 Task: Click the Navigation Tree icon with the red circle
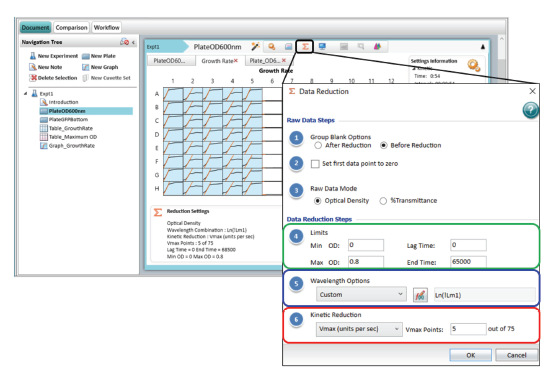pyautogui.click(x=124, y=42)
